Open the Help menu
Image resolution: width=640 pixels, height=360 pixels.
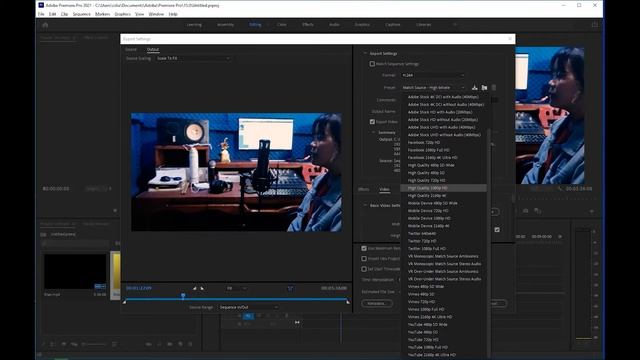tap(173, 14)
